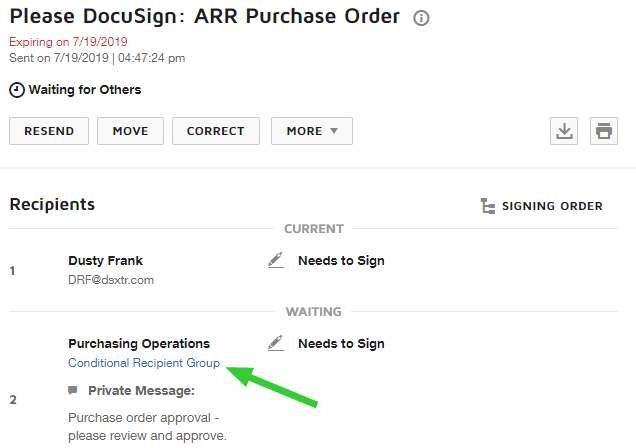The image size is (636, 448).
Task: Click the Signing Order diagram icon
Action: 488,206
